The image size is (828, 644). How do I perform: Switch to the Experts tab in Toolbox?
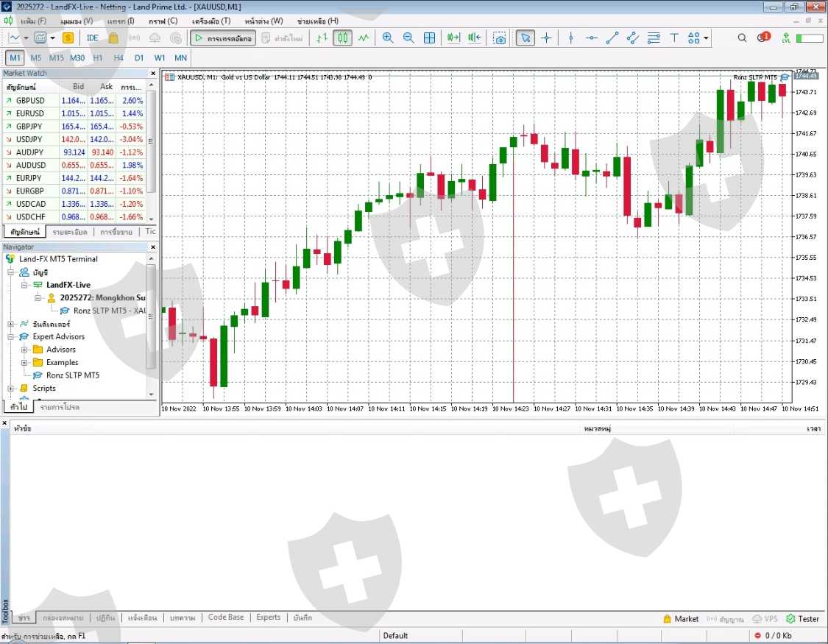pos(268,618)
